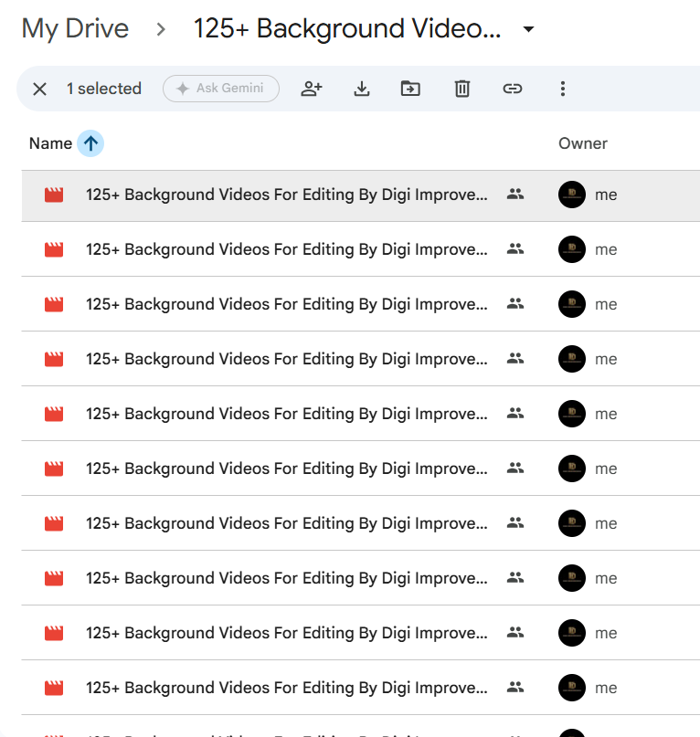Copy link to the selected file
Screen dimensions: 700x737
[513, 89]
